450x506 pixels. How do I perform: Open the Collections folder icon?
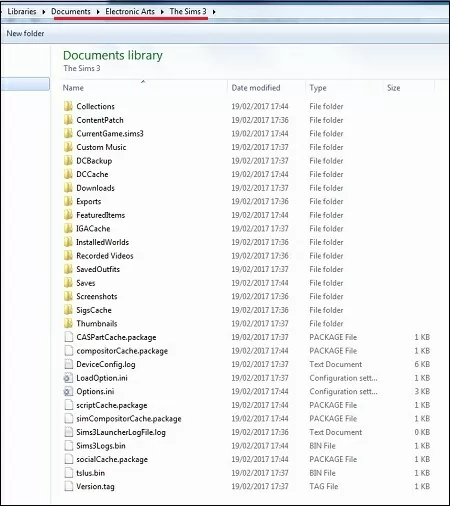[x=68, y=106]
